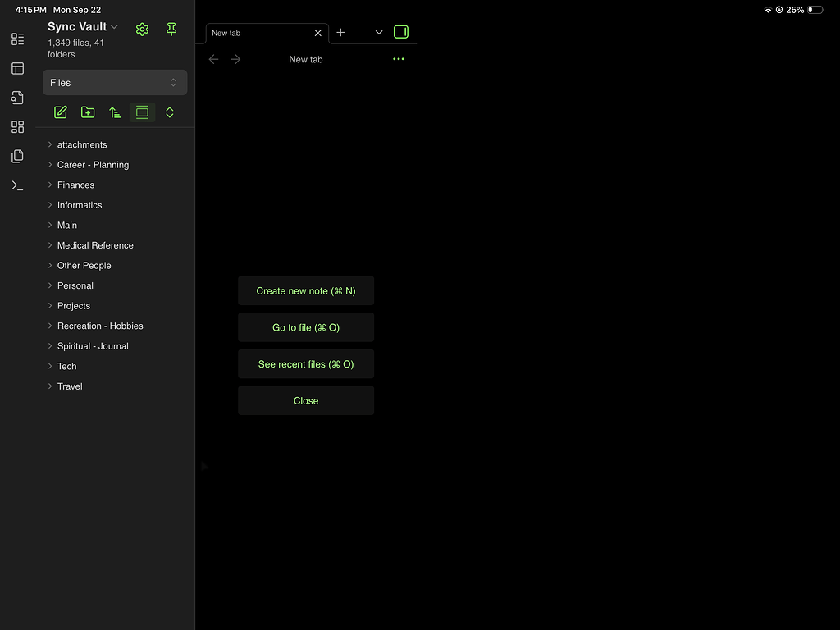The width and height of the screenshot is (840, 630).
Task: Open the terminal icon in the left ribbon
Action: coord(17,185)
